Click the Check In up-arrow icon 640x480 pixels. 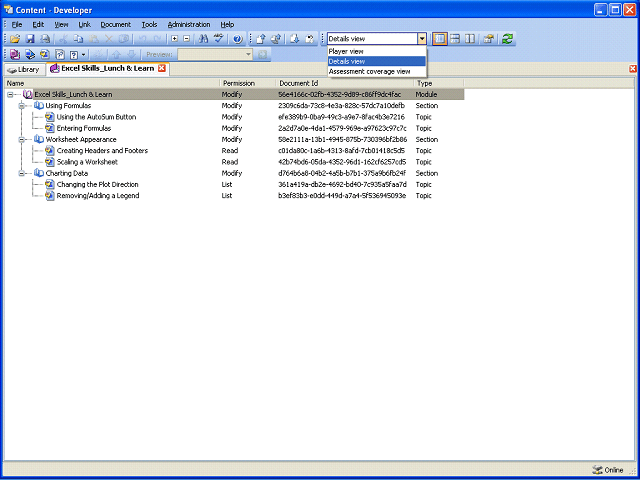pyautogui.click(x=261, y=39)
